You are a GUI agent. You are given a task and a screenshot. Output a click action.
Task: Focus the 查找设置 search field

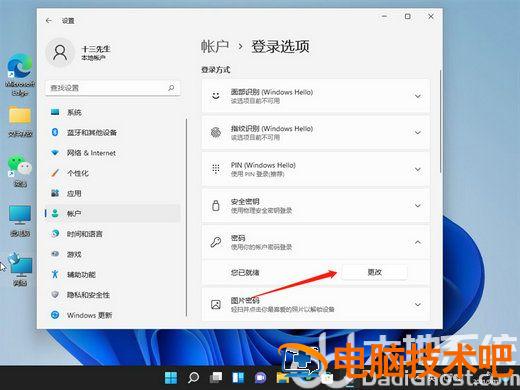113,88
